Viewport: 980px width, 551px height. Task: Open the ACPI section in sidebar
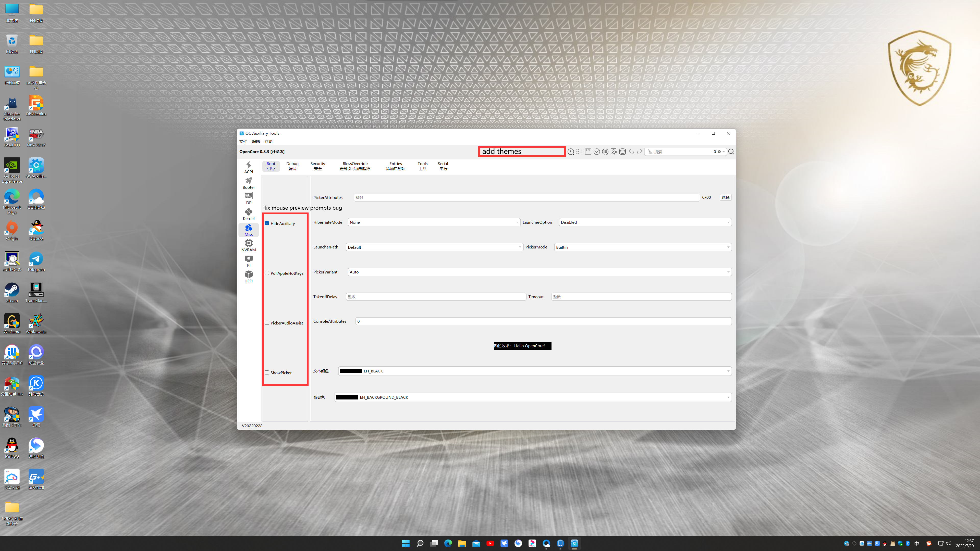pyautogui.click(x=248, y=167)
